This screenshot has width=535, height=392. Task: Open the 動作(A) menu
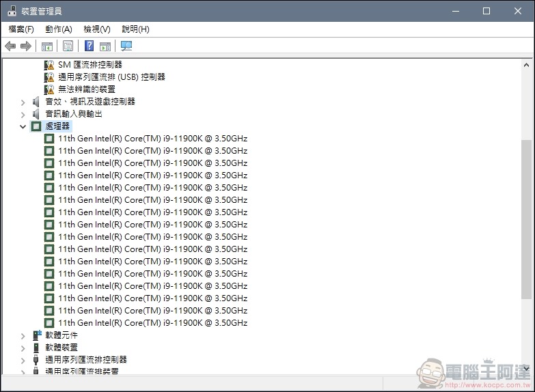[59, 29]
